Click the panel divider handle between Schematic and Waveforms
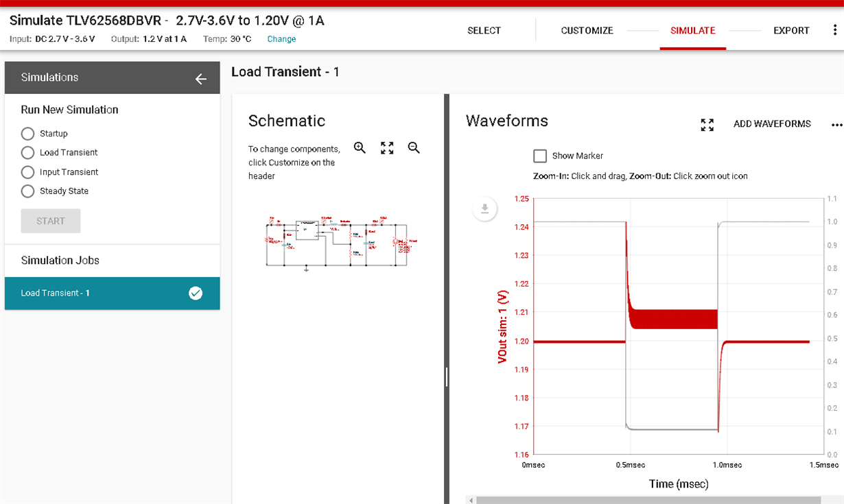The width and height of the screenshot is (844, 504). coord(447,377)
